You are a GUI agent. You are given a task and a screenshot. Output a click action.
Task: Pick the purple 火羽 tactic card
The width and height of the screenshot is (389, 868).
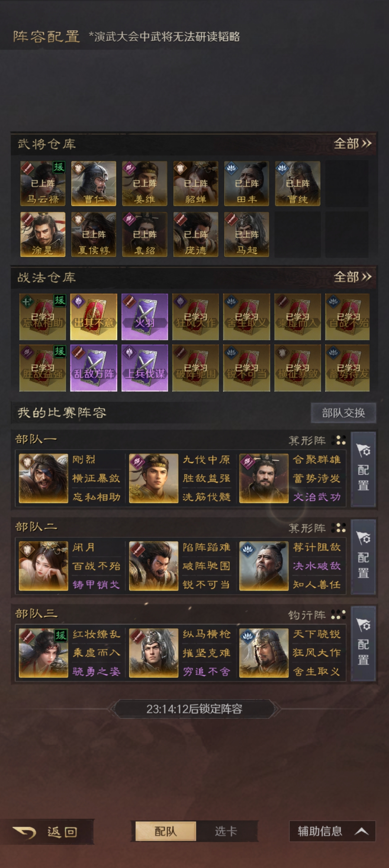(145, 317)
